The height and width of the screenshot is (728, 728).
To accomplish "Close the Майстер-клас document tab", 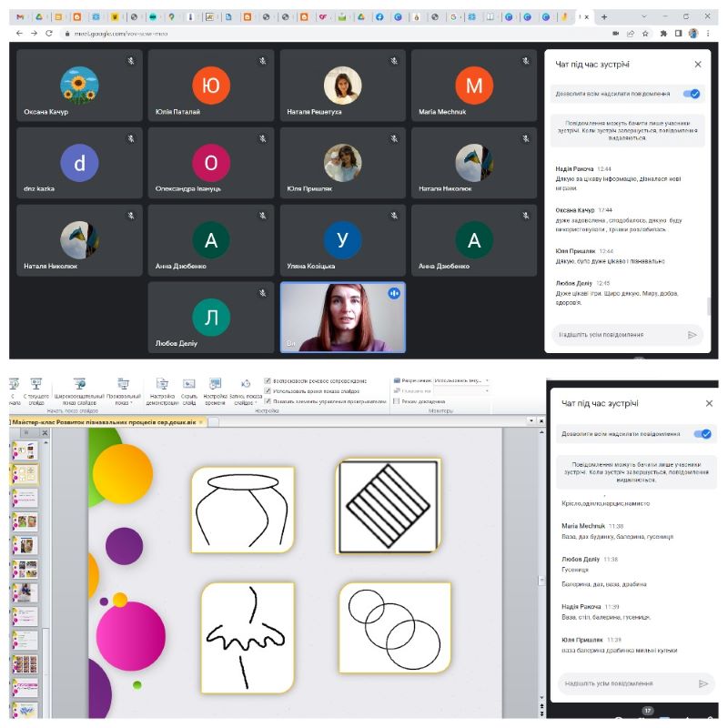I will pos(201,422).
